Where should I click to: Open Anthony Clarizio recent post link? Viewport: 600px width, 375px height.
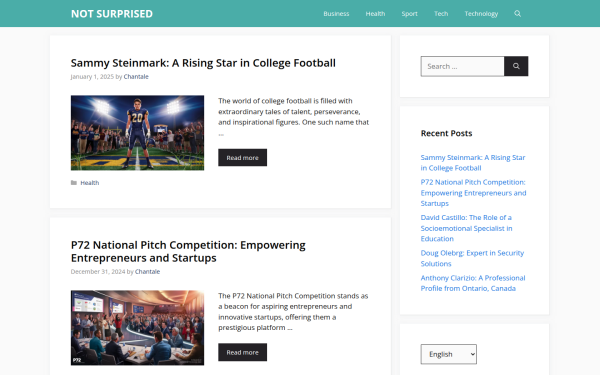point(473,283)
